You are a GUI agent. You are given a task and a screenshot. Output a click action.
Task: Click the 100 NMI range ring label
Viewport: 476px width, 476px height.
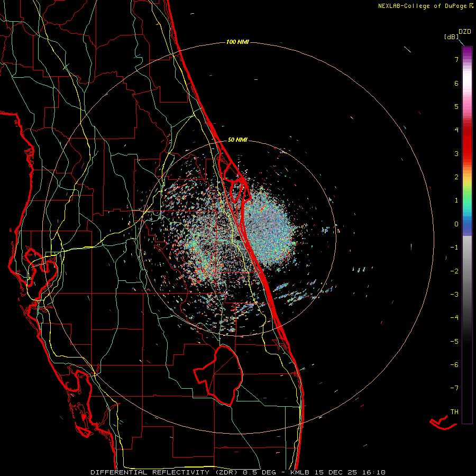click(x=237, y=42)
